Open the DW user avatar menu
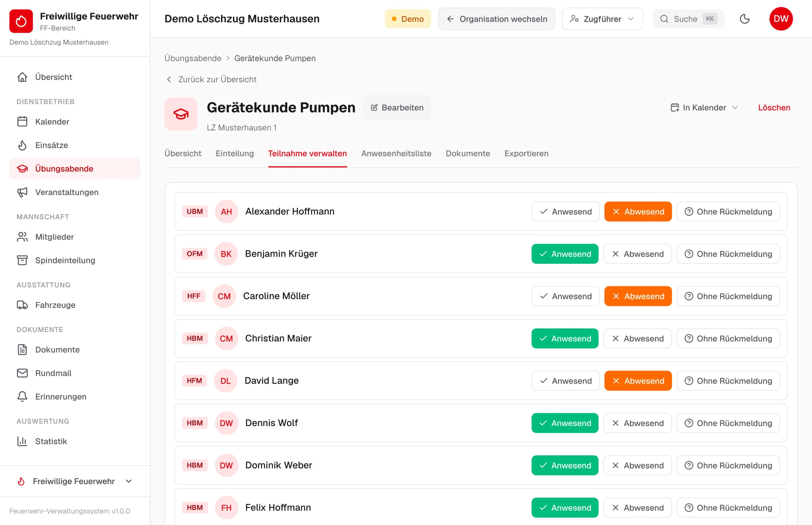 pos(781,19)
